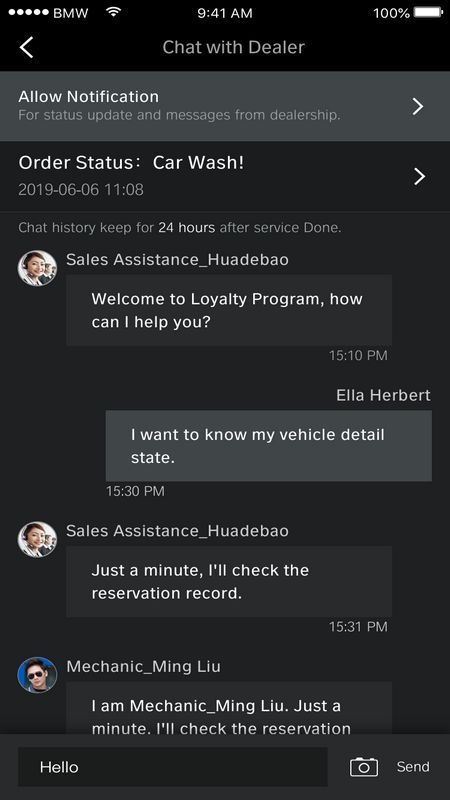Select the Welcome to Loyalty Program message
The width and height of the screenshot is (450, 800).
229,310
